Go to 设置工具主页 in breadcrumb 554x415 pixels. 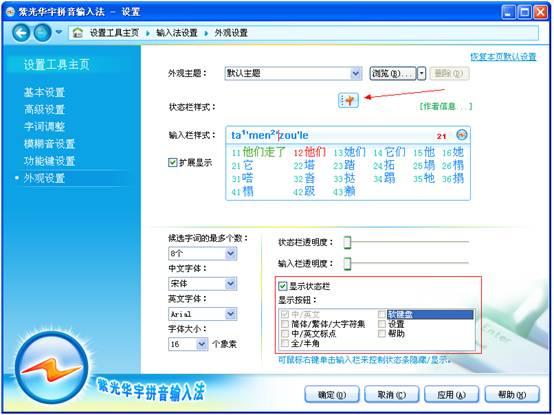tap(114, 33)
